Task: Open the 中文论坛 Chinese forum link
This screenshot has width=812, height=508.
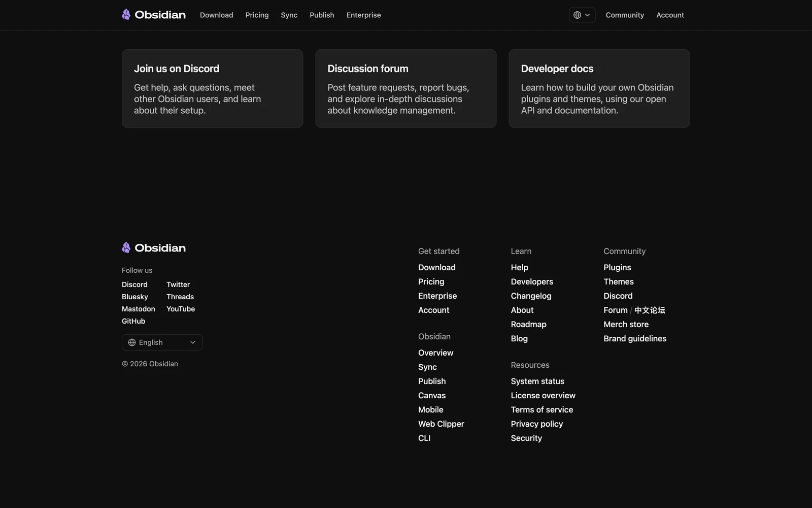Action: tap(650, 310)
